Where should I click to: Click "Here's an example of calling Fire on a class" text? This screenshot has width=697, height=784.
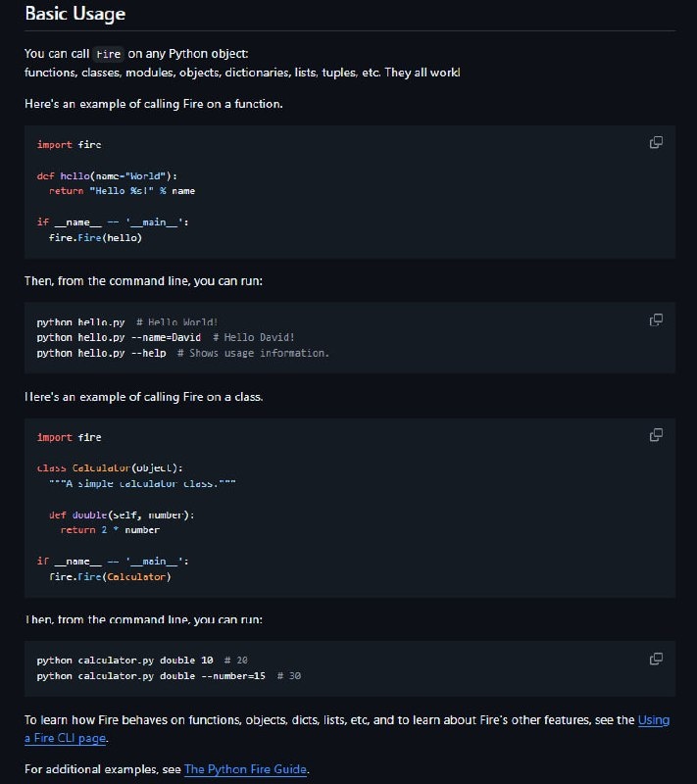143,397
